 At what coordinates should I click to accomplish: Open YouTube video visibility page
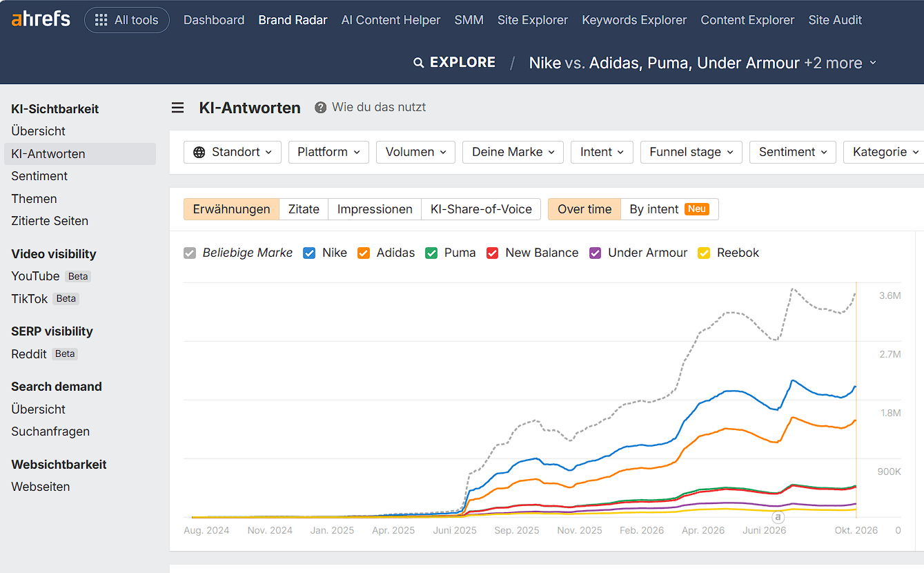pos(35,276)
